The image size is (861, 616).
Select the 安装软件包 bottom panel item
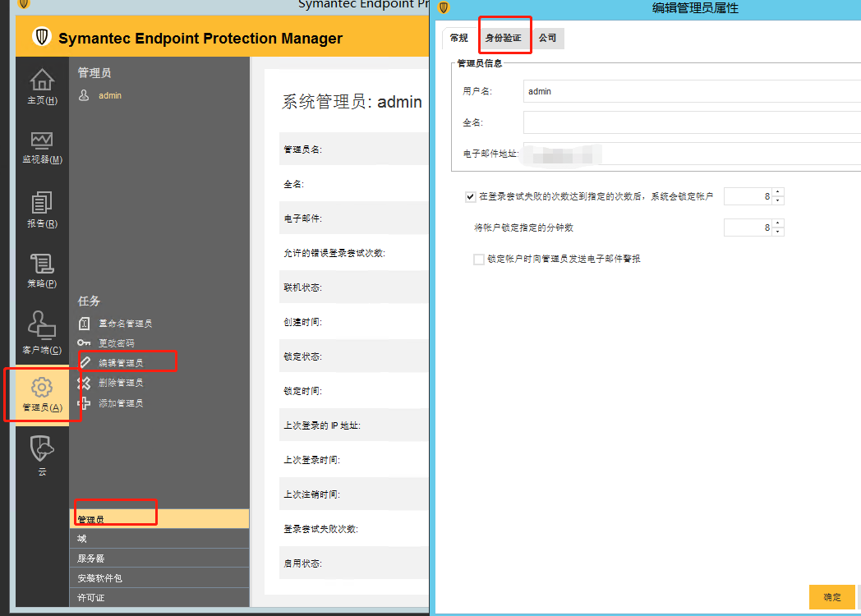(159, 578)
